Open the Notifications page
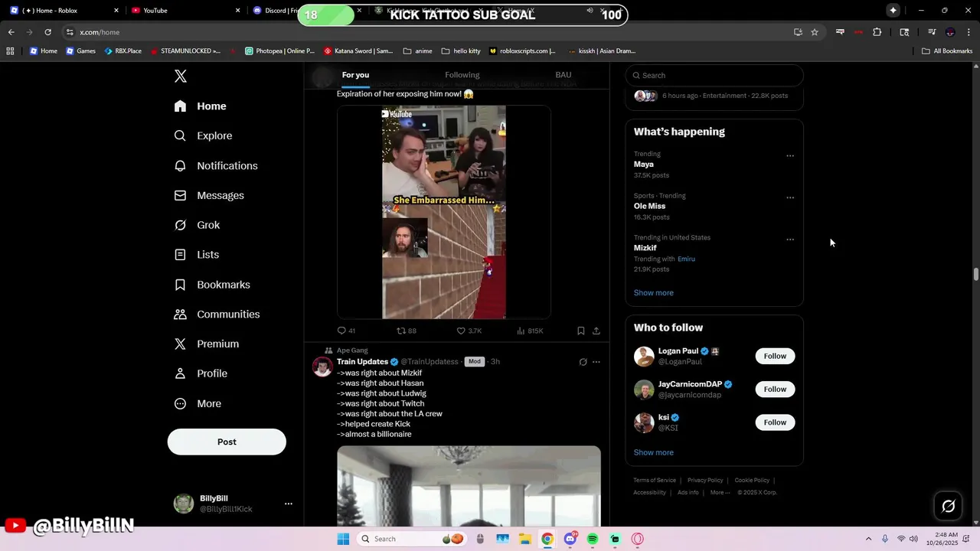 [216, 165]
